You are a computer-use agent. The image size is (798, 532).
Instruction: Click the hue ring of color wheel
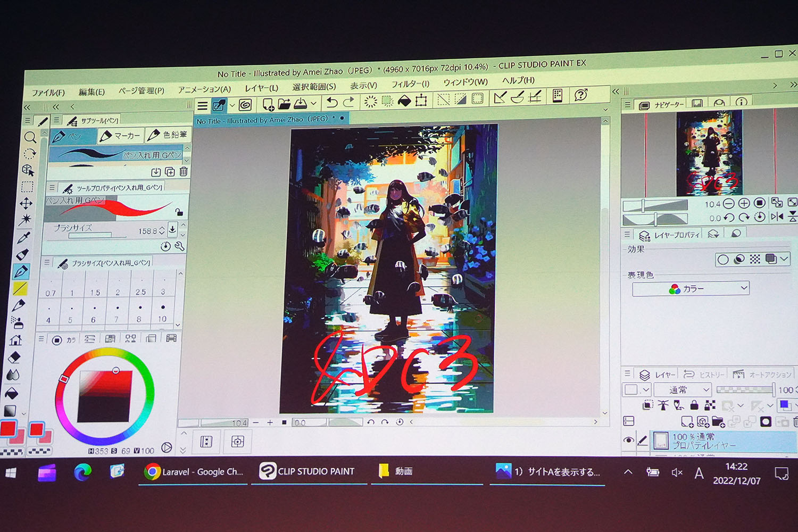151,394
